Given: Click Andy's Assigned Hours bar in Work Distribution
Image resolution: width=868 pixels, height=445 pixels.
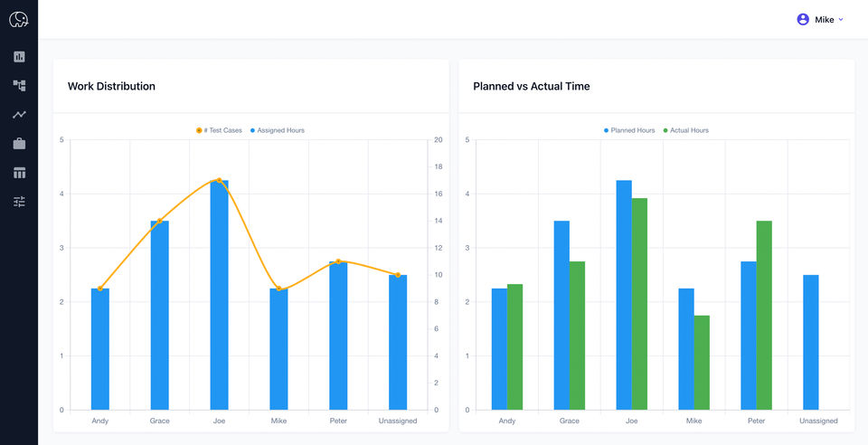Looking at the screenshot, I should 100,349.
